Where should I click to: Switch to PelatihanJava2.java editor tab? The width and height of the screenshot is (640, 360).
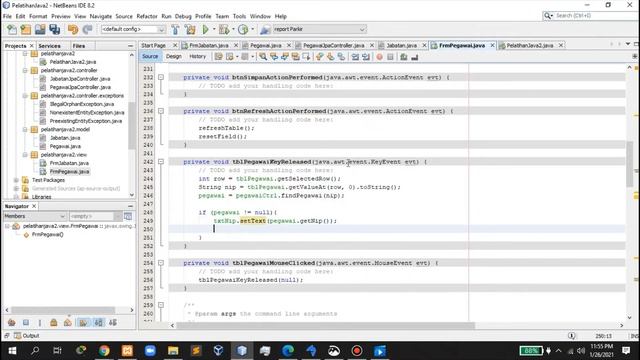[529, 45]
